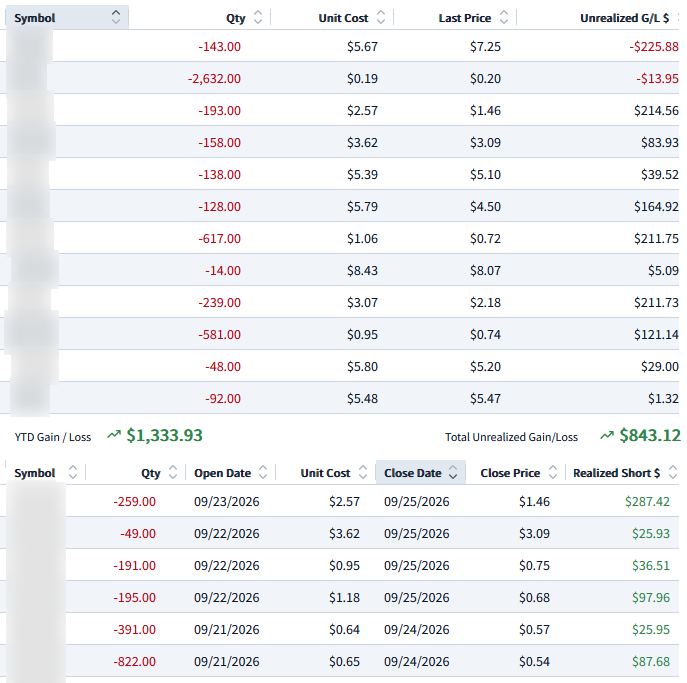Click close price $0.57

coord(535,629)
